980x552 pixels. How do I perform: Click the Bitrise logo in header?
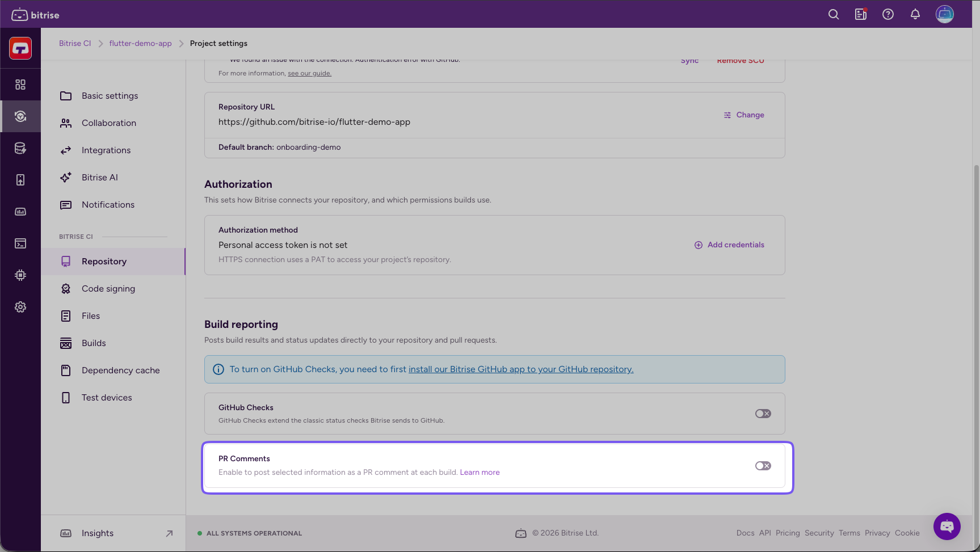coord(35,15)
